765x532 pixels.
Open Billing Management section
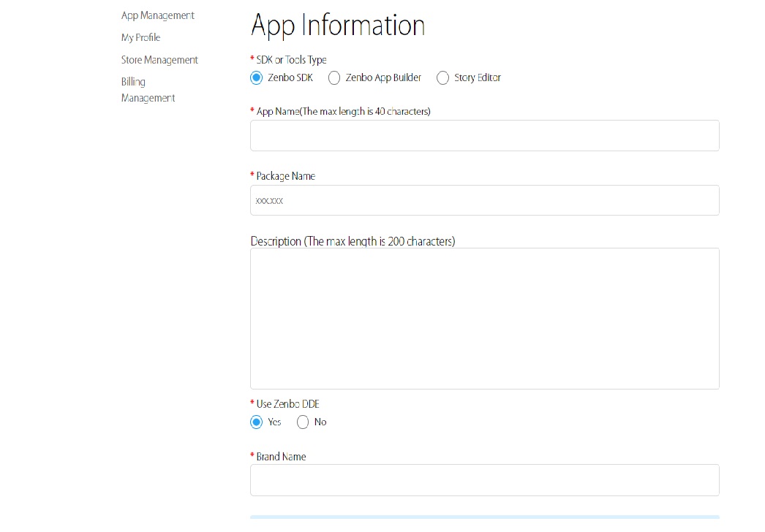148,90
